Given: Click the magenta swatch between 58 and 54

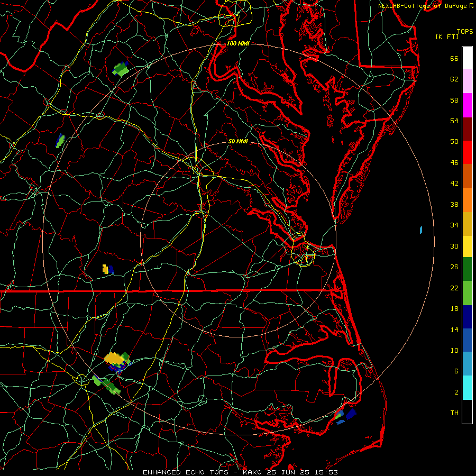Looking at the screenshot, I should (467, 105).
